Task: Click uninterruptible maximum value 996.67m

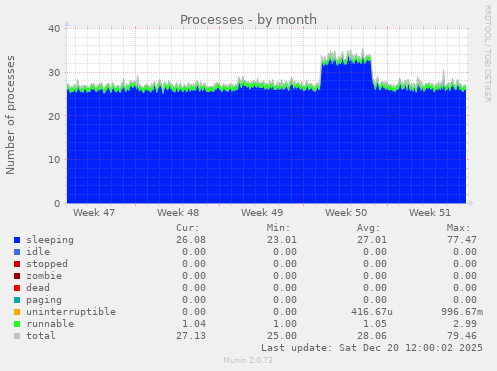Action: point(462,312)
